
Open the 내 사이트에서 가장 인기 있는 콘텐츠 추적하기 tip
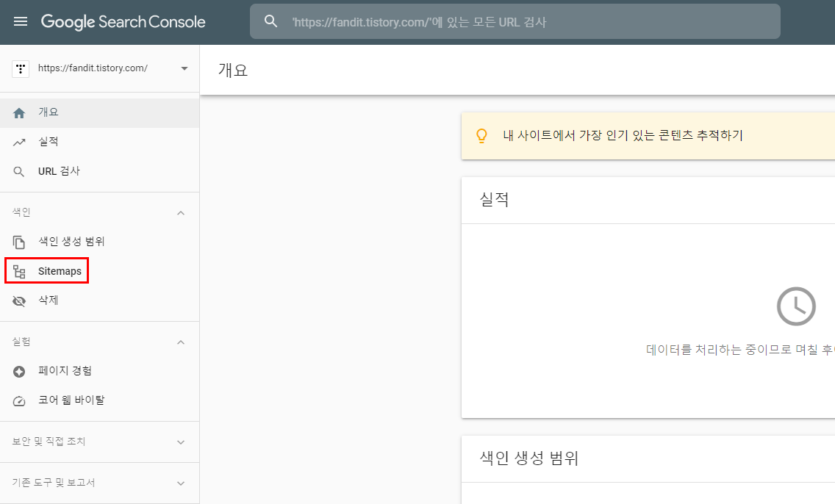point(623,135)
